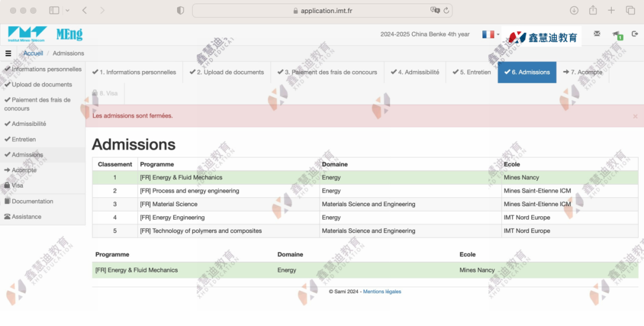Viewport: 644px width, 326px height.
Task: Open tab 1. Informations personnelles
Action: click(x=134, y=72)
